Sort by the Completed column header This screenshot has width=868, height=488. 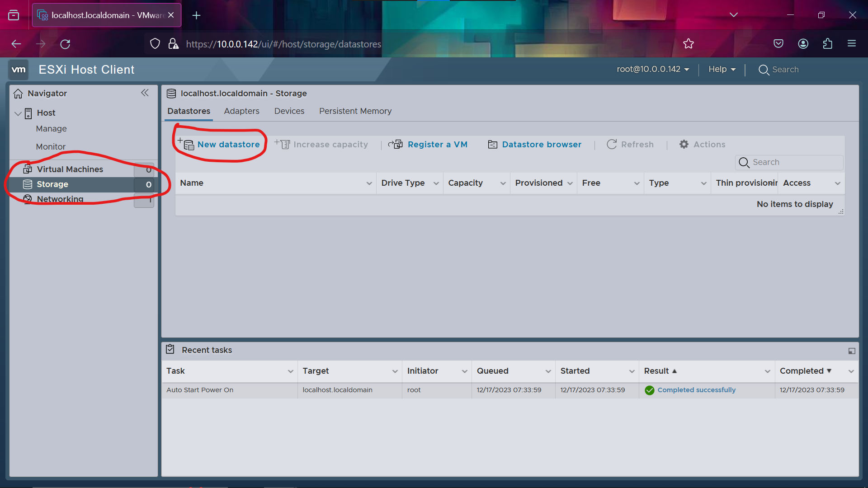pyautogui.click(x=802, y=371)
